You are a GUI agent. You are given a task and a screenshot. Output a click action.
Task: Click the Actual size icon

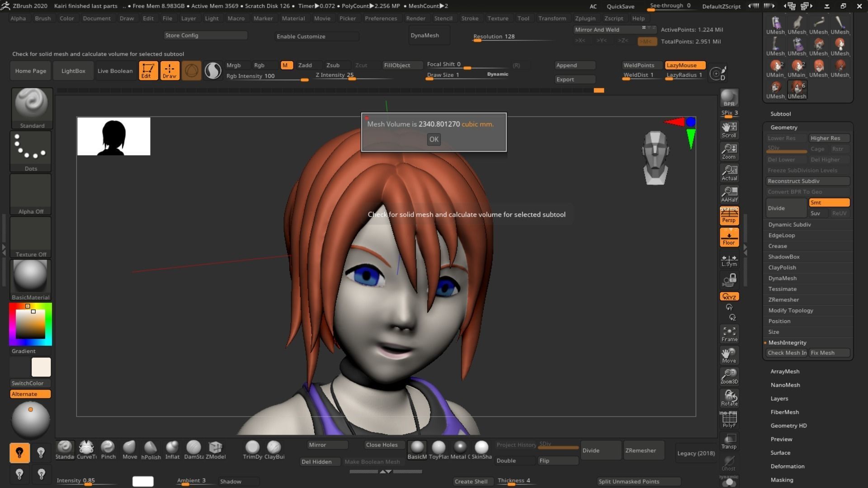[729, 173]
